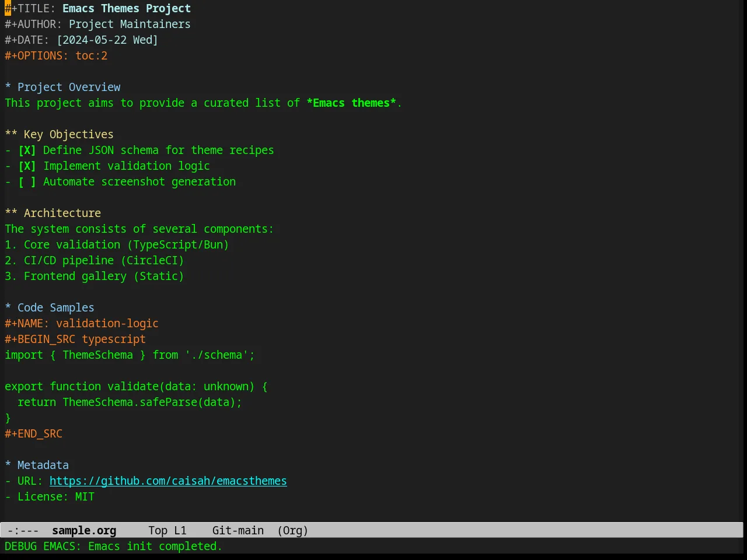
Task: Click the 'License: MIT' list item
Action: pos(56,496)
